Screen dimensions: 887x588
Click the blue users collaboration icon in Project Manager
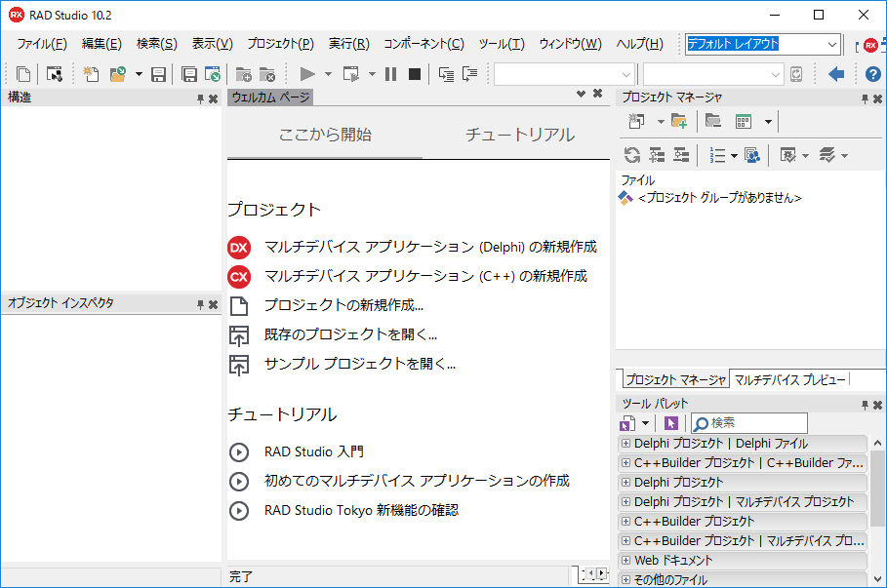(x=751, y=155)
